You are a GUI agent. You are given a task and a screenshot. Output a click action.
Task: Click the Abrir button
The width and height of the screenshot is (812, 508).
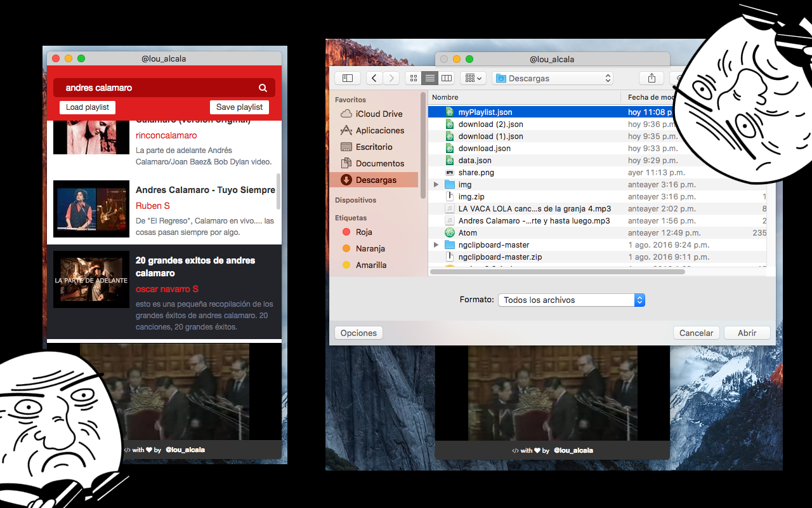click(x=747, y=333)
